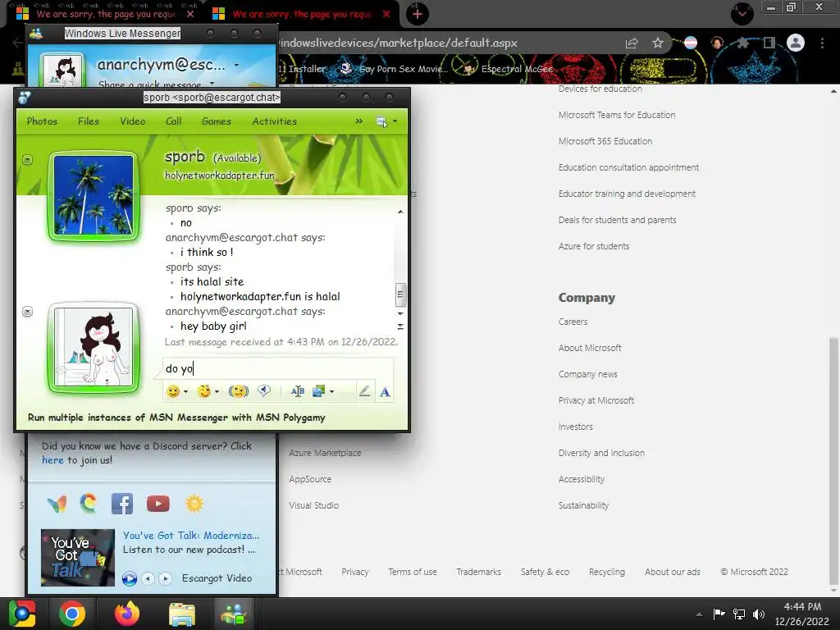The width and height of the screenshot is (840, 630).
Task: Open File Explorer from the taskbar
Action: (x=182, y=614)
